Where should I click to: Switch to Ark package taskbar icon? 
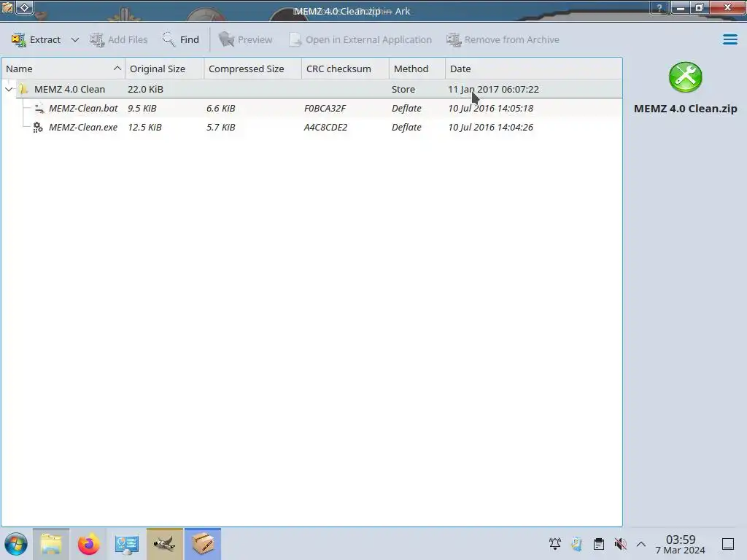[x=203, y=544]
